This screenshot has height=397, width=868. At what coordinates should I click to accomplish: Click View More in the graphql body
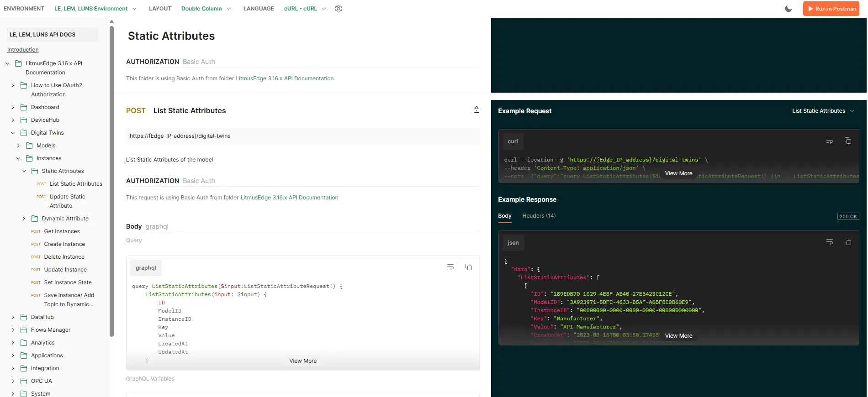(x=303, y=361)
